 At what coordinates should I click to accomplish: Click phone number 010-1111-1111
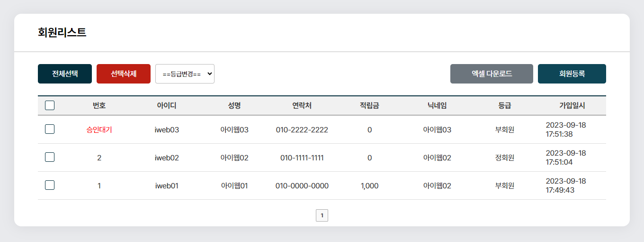point(302,158)
